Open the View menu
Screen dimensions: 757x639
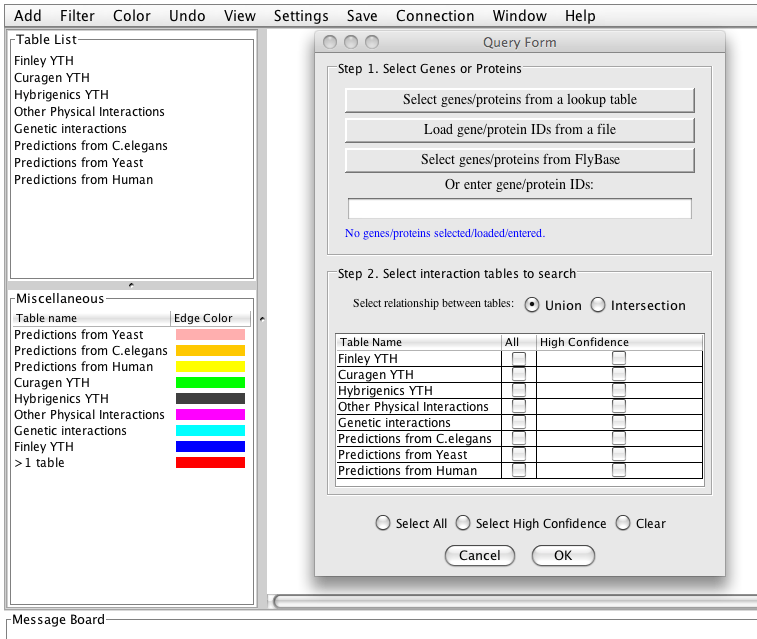pyautogui.click(x=239, y=16)
